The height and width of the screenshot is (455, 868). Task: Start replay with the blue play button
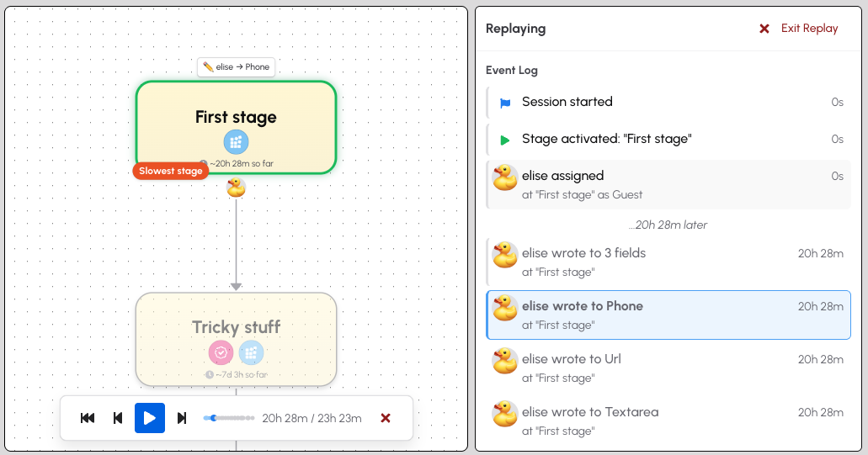coord(150,418)
